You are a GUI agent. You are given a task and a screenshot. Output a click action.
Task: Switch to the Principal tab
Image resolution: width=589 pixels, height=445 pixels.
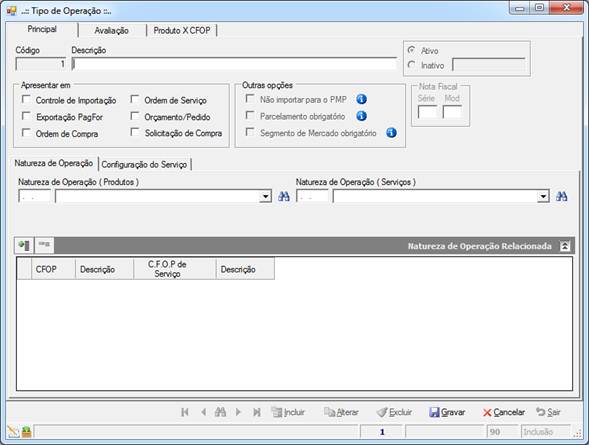[x=42, y=29]
